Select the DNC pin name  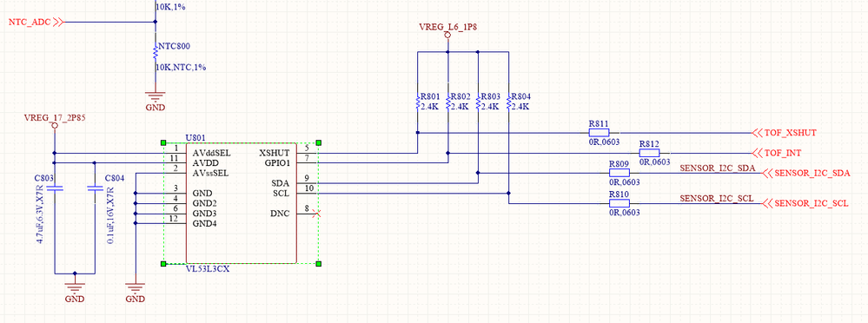click(x=280, y=214)
